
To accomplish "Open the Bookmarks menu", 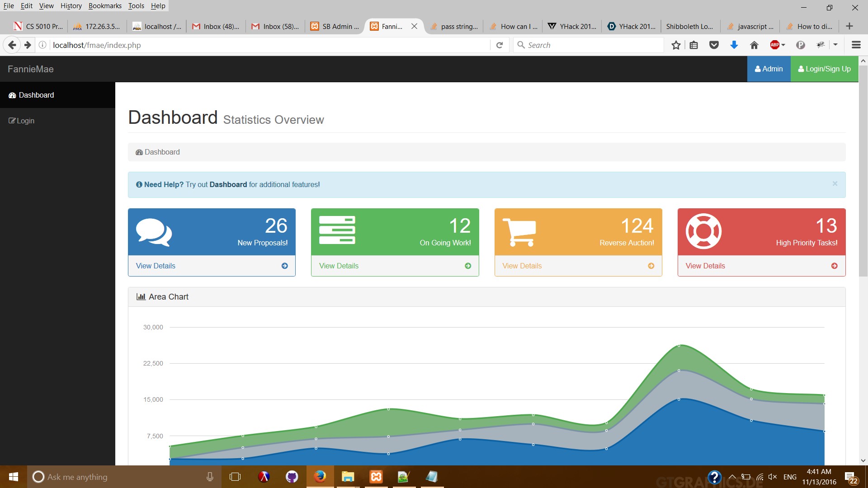I will point(105,6).
